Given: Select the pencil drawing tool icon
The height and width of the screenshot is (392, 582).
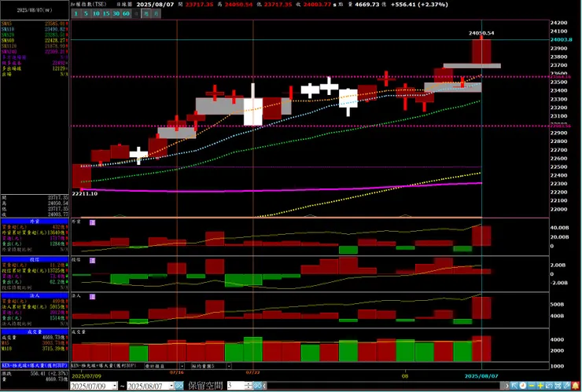Looking at the screenshot, I should coord(566,386).
